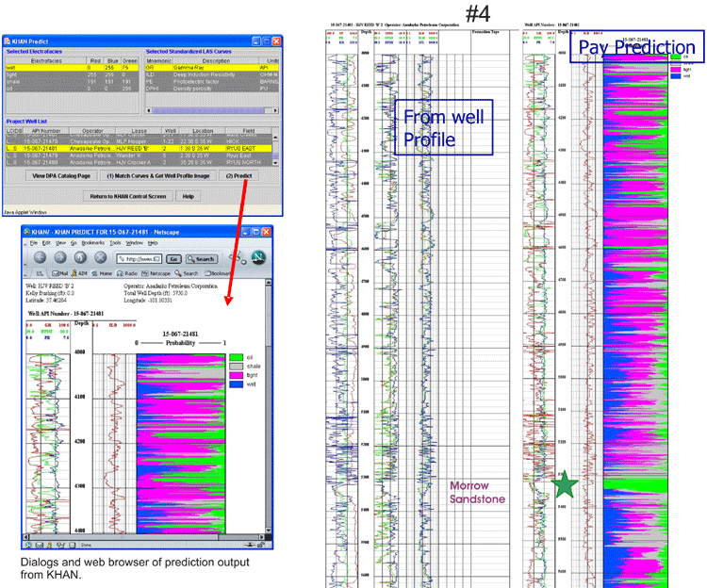Click Project Well List scrollbar down arrow
Viewport: 707px width, 588px height.
click(x=275, y=163)
